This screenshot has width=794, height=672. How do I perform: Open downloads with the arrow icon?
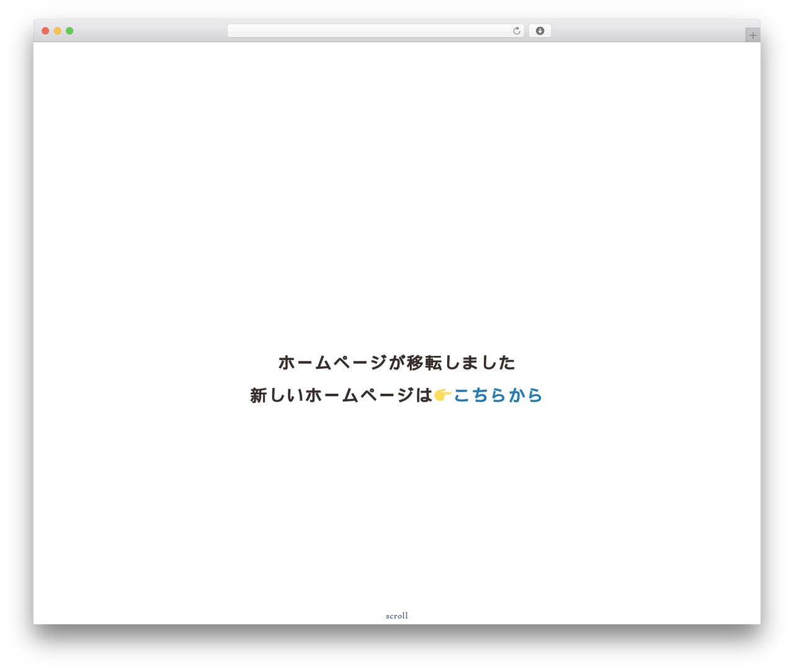(x=540, y=31)
